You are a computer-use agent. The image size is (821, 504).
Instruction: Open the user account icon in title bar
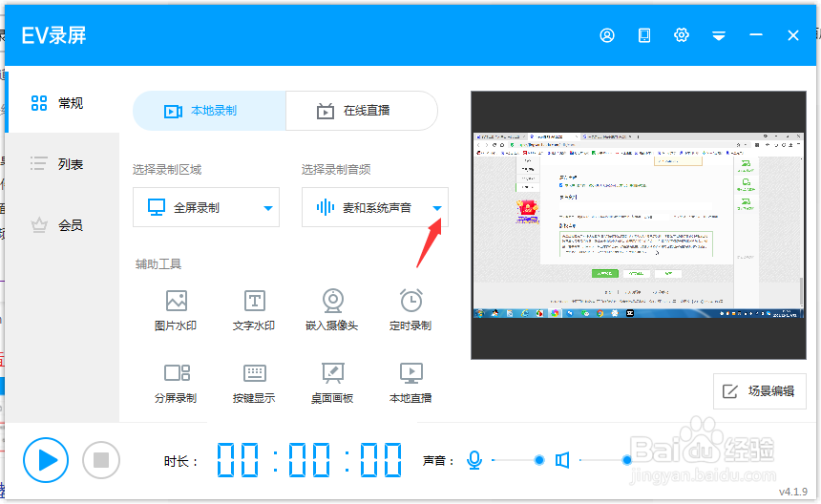(607, 35)
